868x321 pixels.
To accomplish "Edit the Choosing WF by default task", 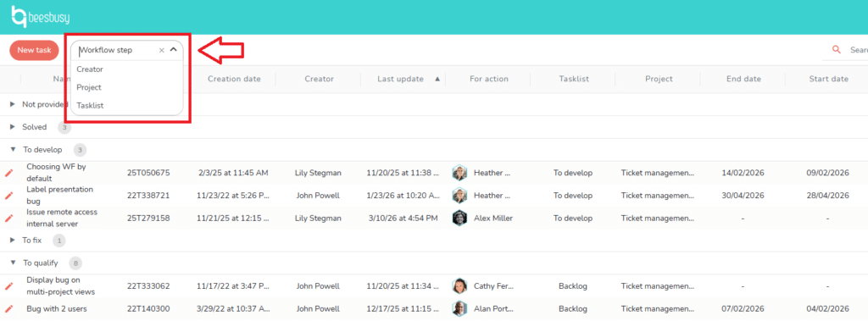I will tap(8, 174).
